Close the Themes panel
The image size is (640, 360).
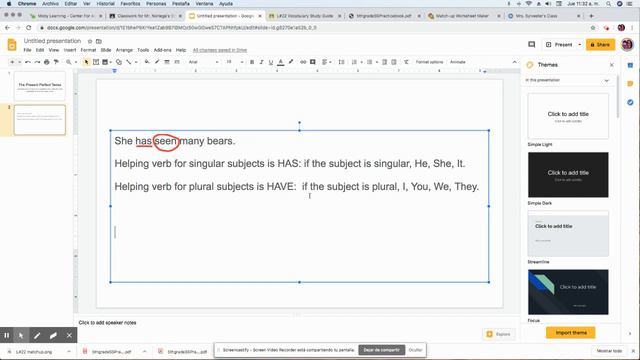(611, 65)
